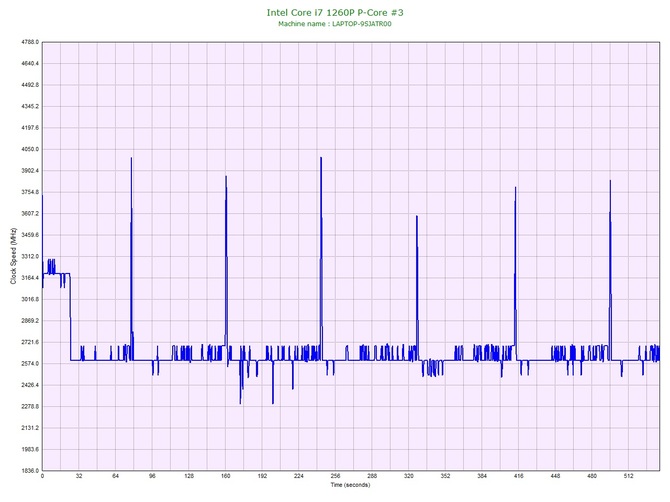This screenshot has width=670, height=502.
Task: Click the y-axis value 2574.0
Action: 30,364
